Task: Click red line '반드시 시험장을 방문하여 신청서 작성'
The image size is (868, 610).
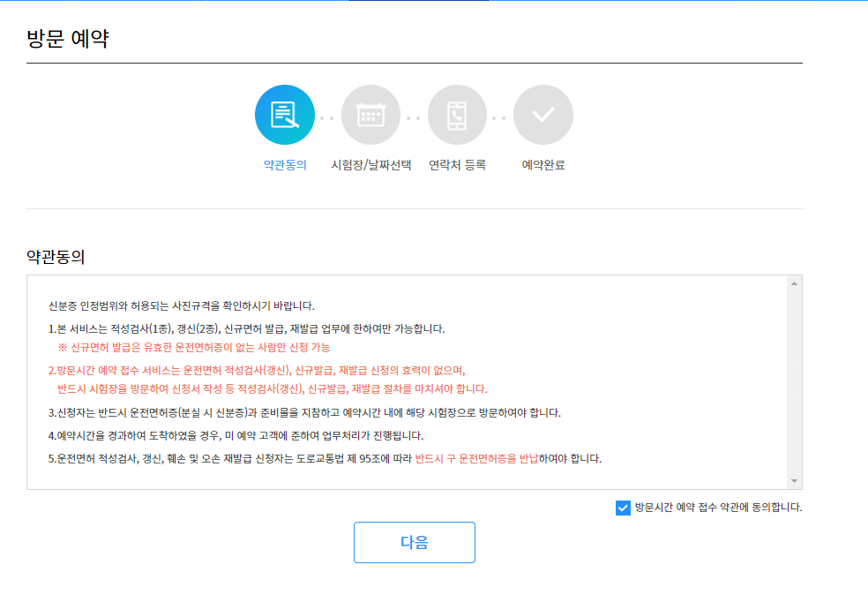Action: [x=273, y=389]
